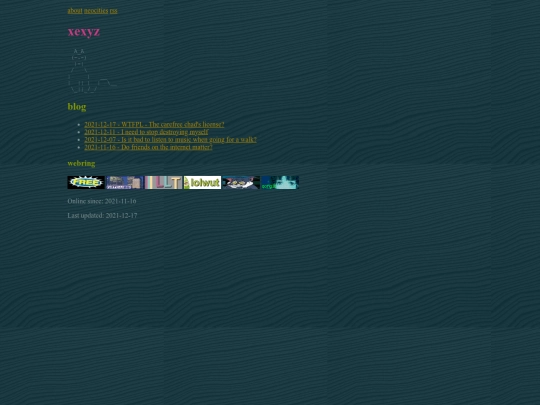Open 'Do friends on the internet matter?' post
Image resolution: width=540 pixels, height=405 pixels.
pos(148,147)
